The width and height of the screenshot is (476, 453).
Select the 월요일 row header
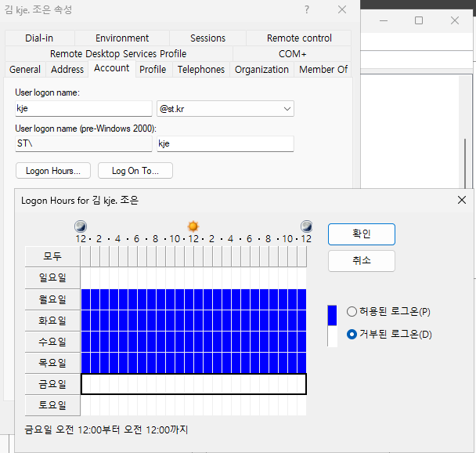click(52, 299)
